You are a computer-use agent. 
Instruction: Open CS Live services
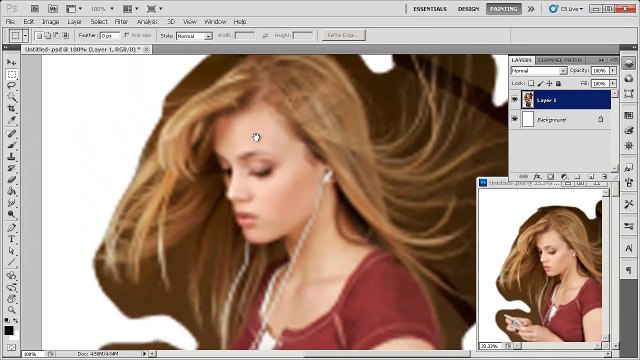tap(567, 9)
